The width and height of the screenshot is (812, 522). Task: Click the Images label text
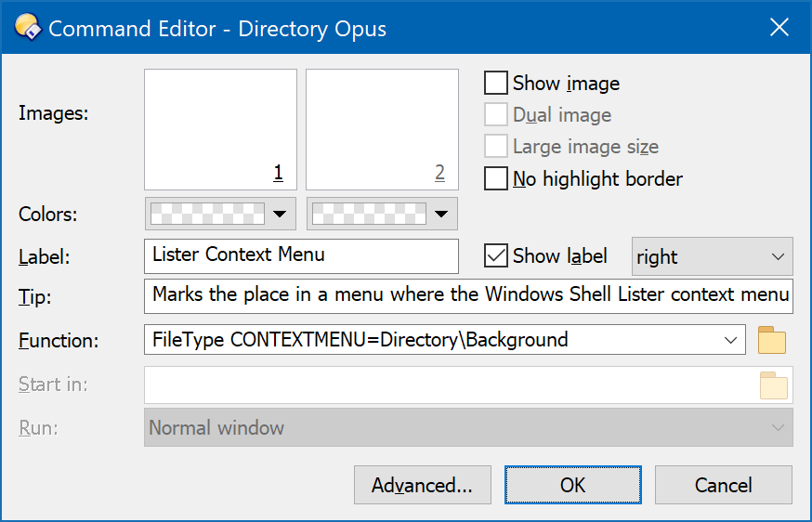53,113
